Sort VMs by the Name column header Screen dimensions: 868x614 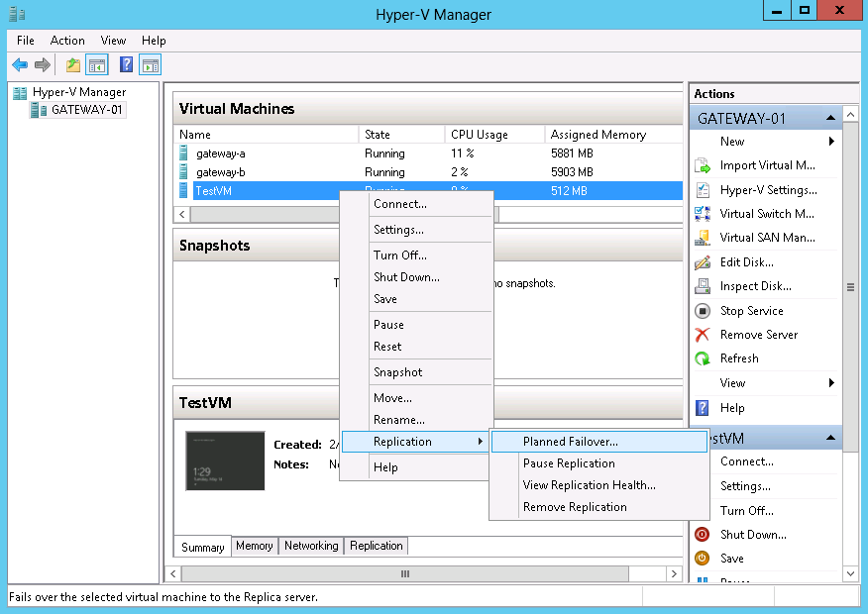(266, 135)
